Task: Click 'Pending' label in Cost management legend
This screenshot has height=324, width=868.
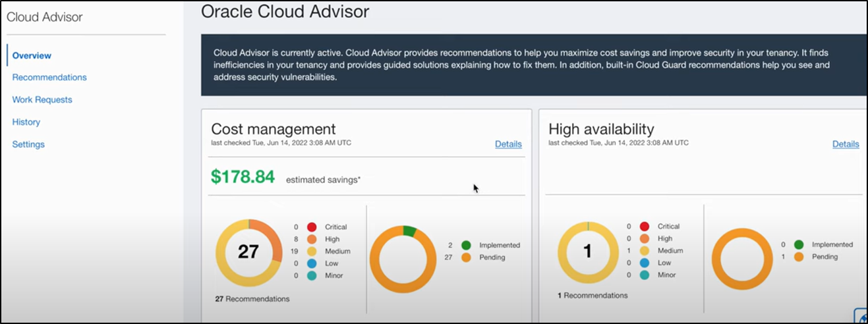Action: [492, 257]
